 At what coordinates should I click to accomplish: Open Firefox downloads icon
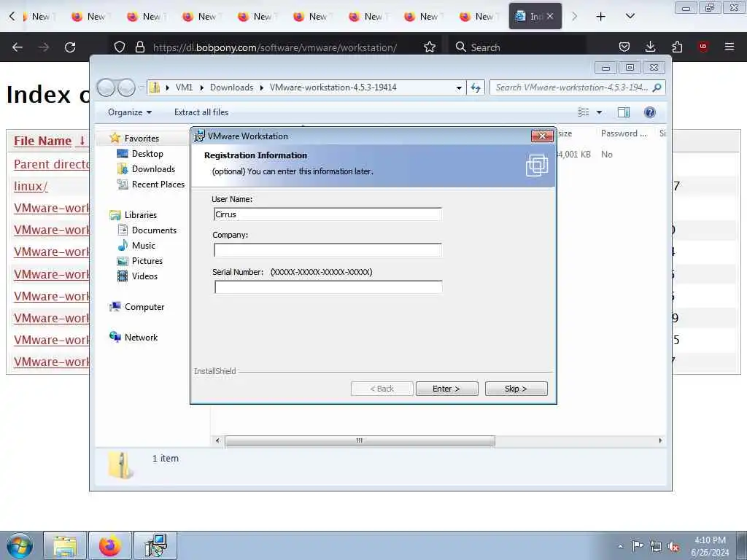pos(650,47)
